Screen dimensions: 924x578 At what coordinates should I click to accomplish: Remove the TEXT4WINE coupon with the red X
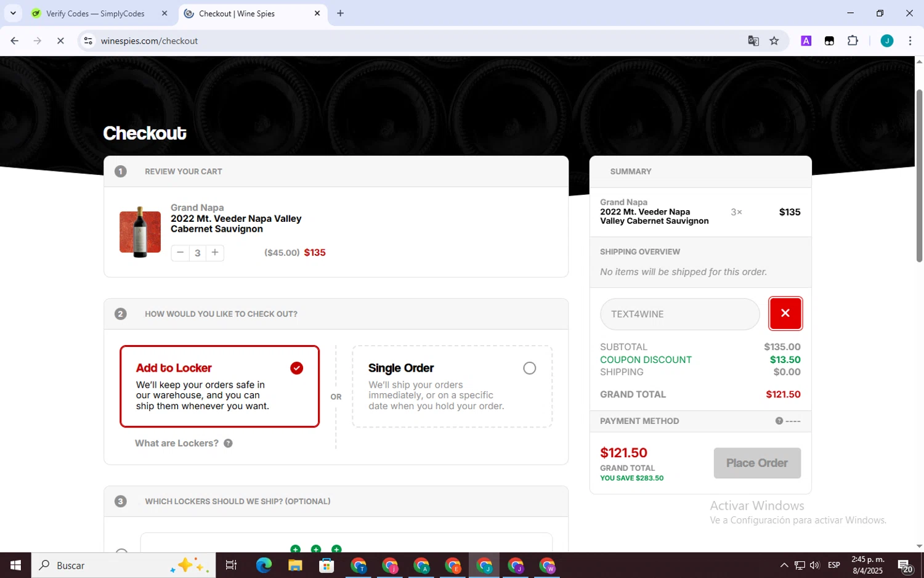point(785,314)
